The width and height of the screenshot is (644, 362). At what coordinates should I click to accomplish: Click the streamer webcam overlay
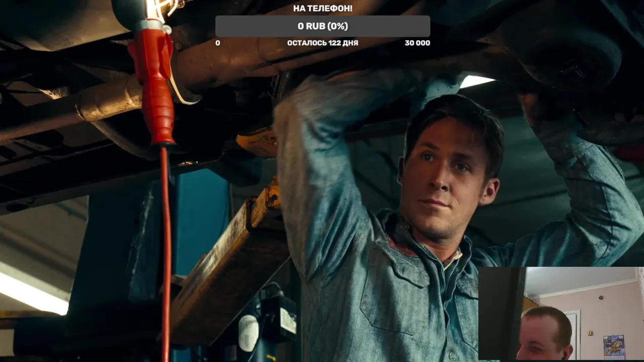(561, 314)
